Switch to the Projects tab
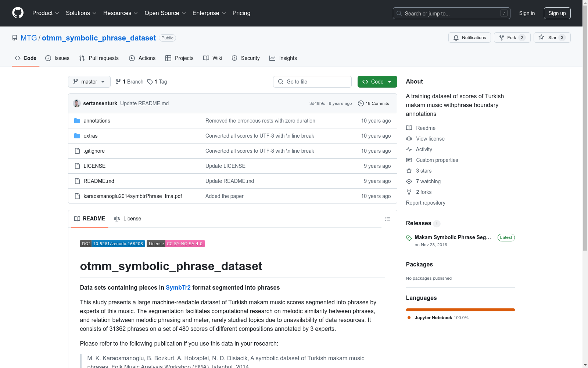 tap(179, 58)
